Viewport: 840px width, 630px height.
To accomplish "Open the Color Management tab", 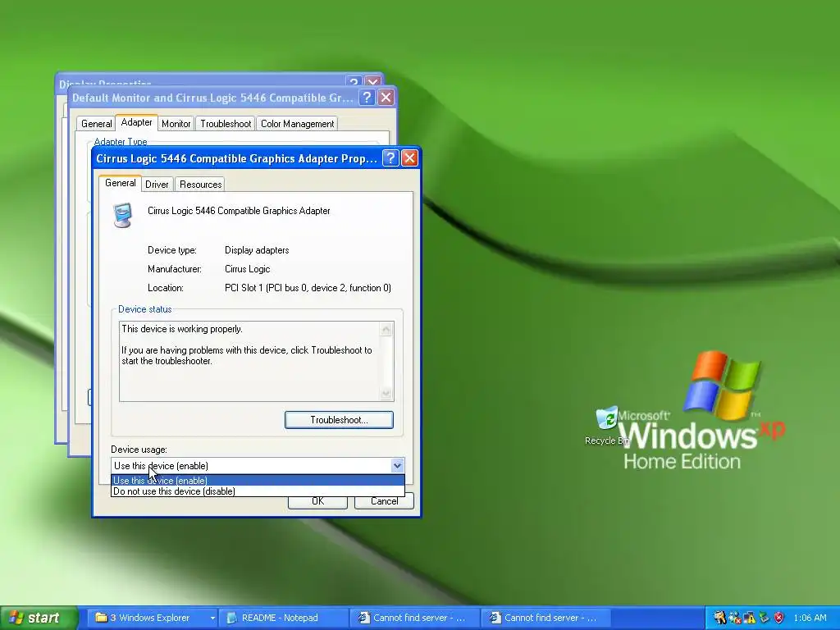I will pyautogui.click(x=297, y=124).
